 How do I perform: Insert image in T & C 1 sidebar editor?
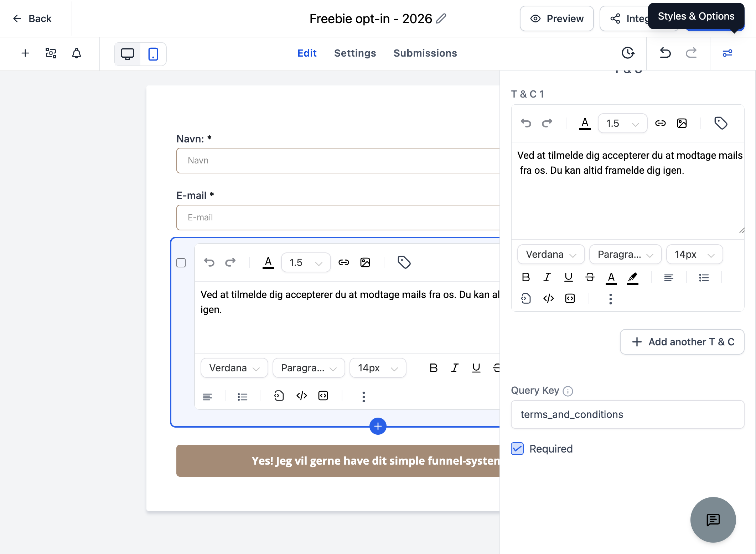[682, 123]
